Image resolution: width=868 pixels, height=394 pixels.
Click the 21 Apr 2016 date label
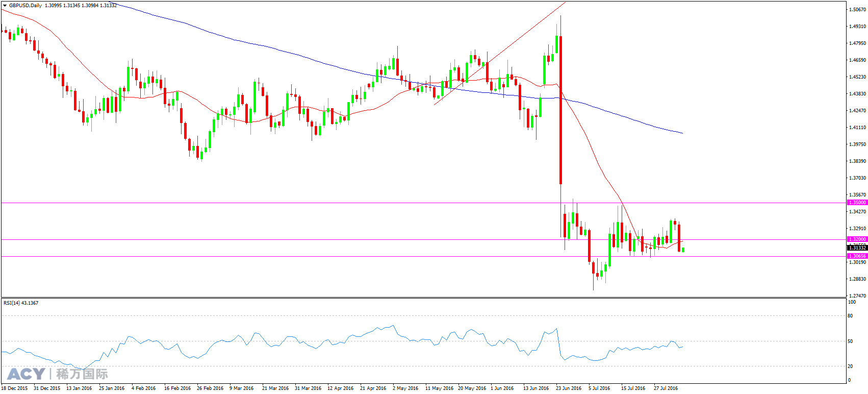click(x=373, y=388)
